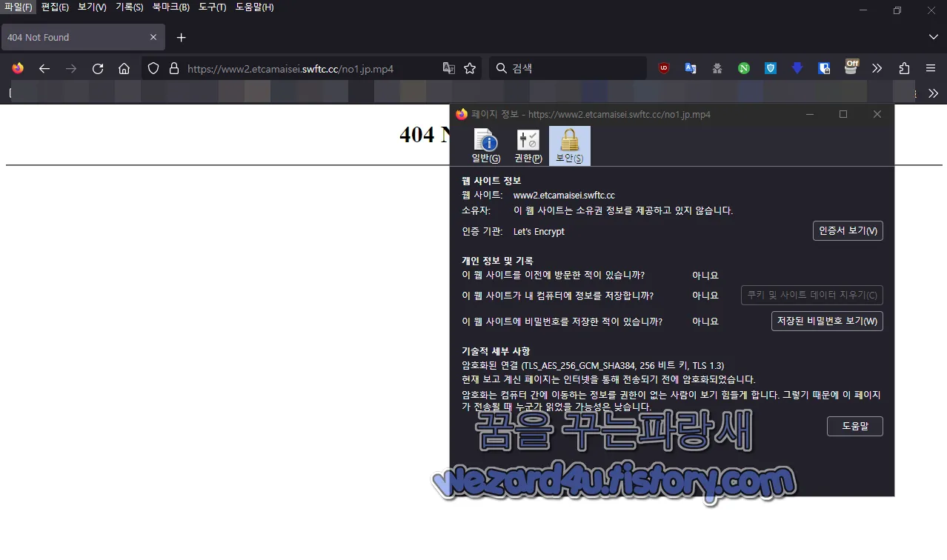The width and height of the screenshot is (947, 560).
Task: Click the Firefox account icon in toolbar
Action: [x=18, y=68]
